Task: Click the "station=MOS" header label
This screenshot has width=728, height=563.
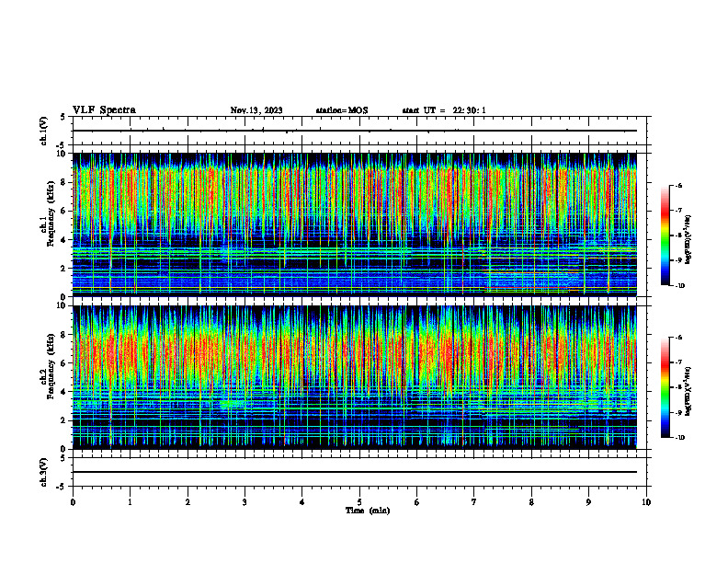Action: click(342, 110)
